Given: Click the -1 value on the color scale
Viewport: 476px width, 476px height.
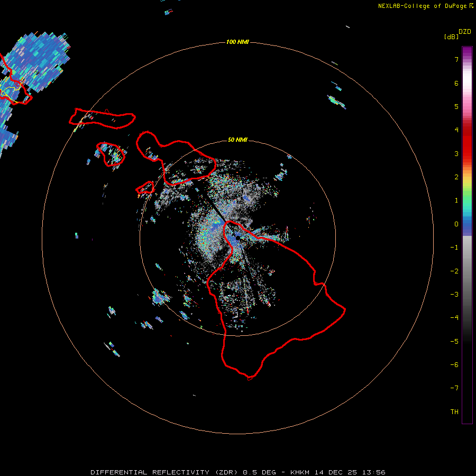Looking at the screenshot, I should (x=454, y=248).
